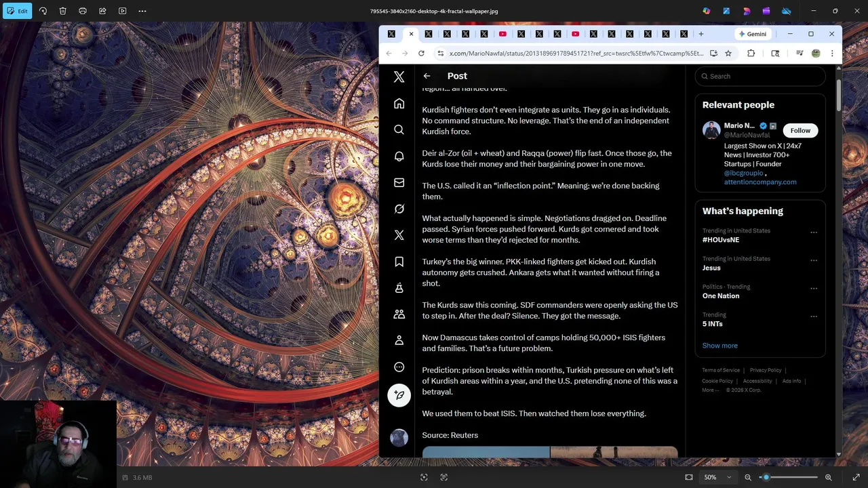This screenshot has height=488, width=868.
Task: Toggle fit-to-window in Photos status bar
Action: point(689,477)
